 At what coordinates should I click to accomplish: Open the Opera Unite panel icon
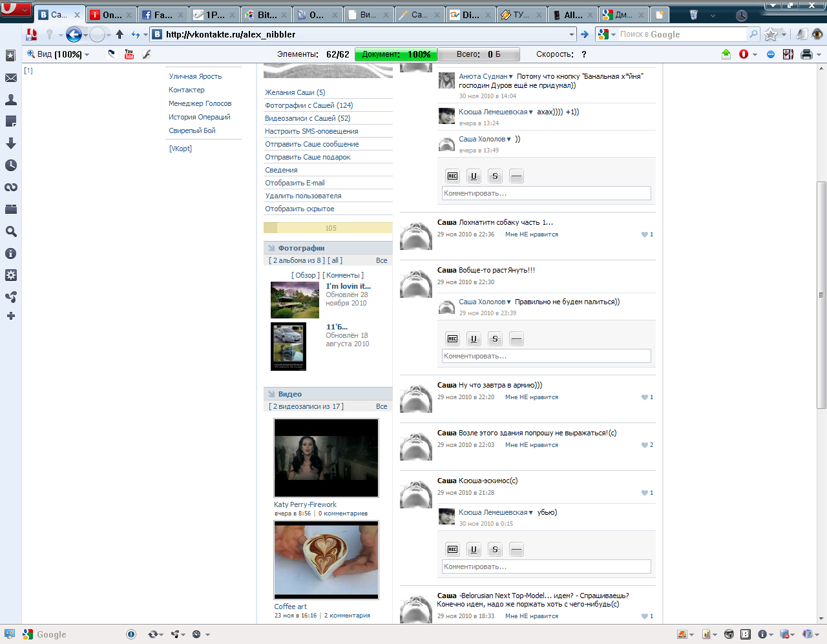click(11, 297)
